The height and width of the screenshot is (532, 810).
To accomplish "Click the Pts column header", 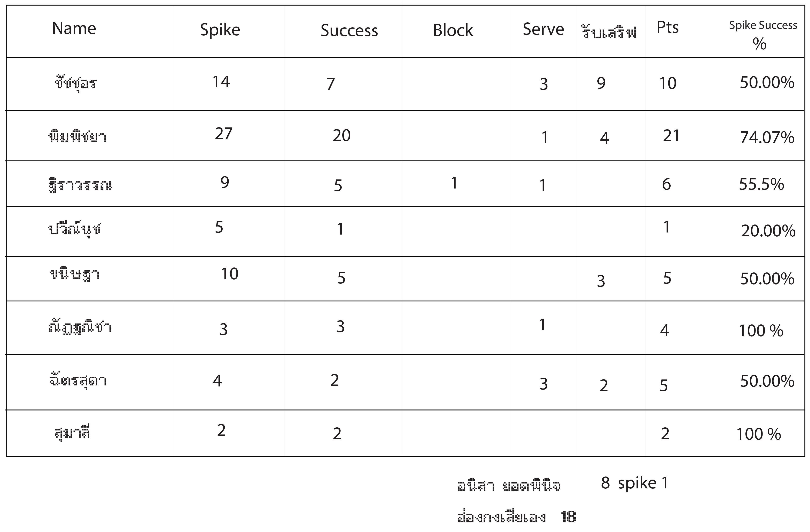I will pyautogui.click(x=667, y=28).
